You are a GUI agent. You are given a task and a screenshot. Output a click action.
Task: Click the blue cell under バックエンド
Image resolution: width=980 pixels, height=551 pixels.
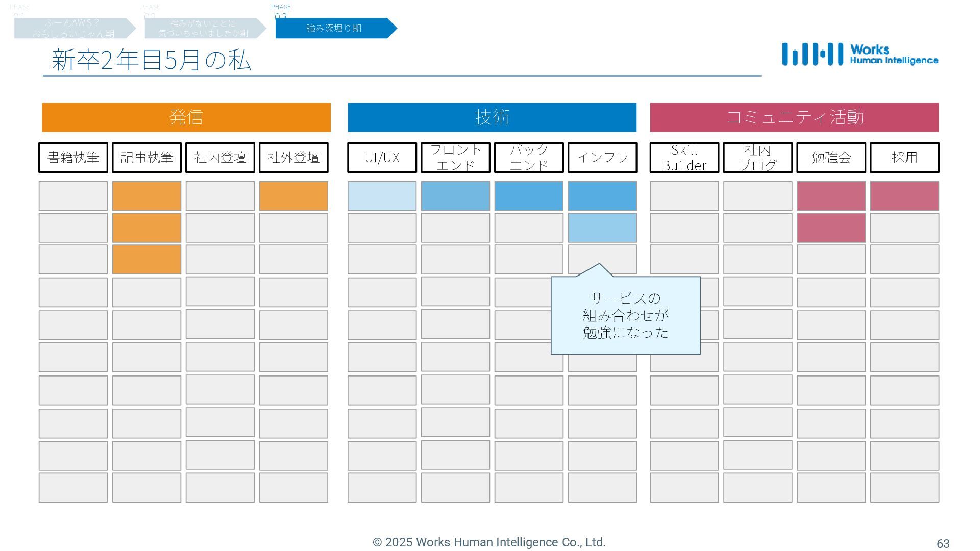[529, 196]
